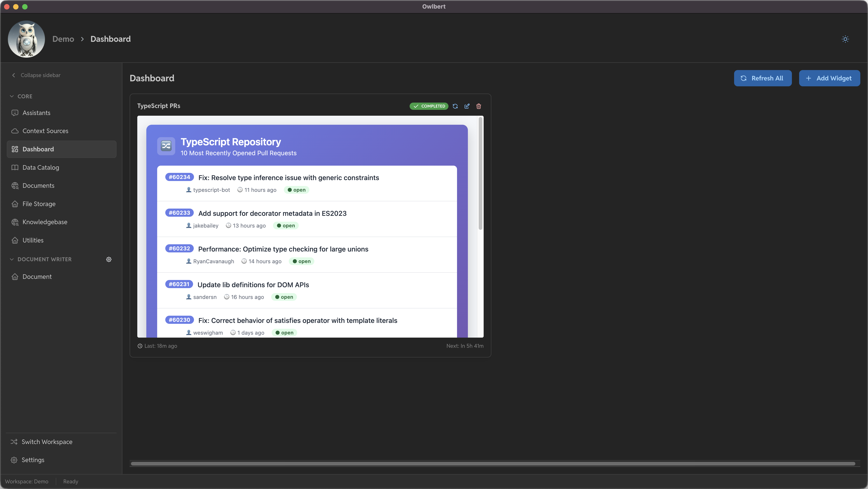This screenshot has height=489, width=868.
Task: Click the owl avatar logo
Action: click(x=26, y=39)
